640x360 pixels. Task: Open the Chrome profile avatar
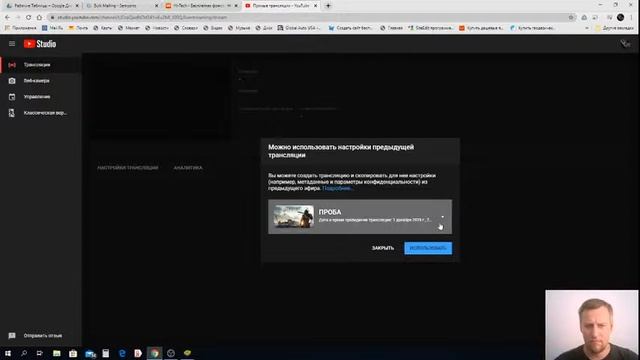620,17
